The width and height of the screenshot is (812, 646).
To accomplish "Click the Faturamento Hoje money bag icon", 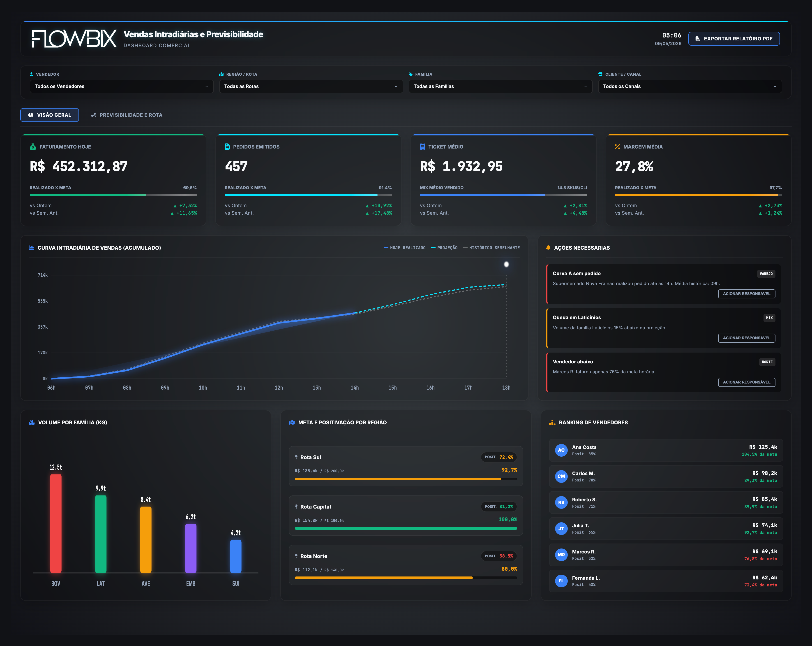I will pyautogui.click(x=33, y=147).
